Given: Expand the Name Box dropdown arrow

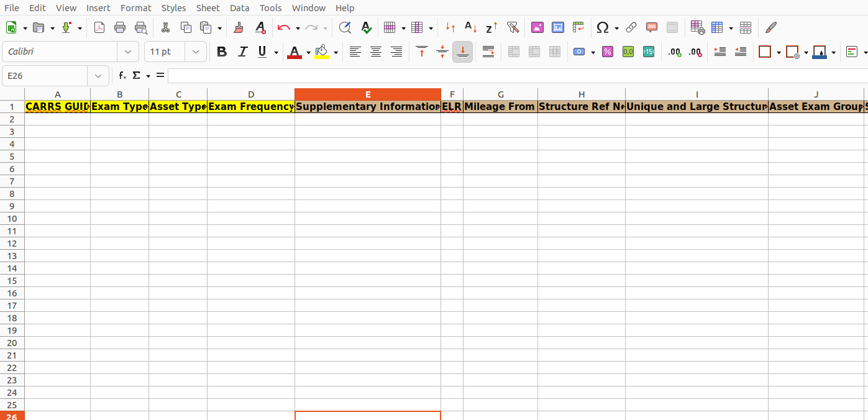Looking at the screenshot, I should click(x=98, y=76).
